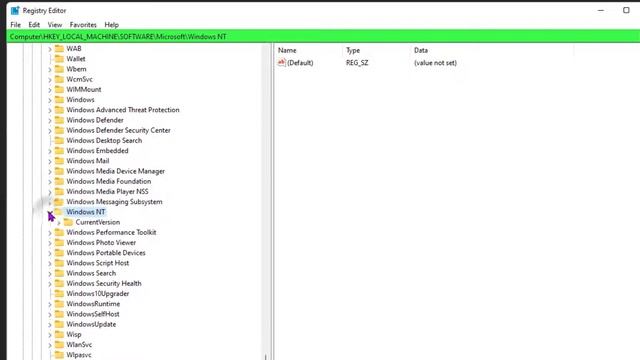Expand Windows Advanced Threat Protection key
This screenshot has height=360, width=640.
pyautogui.click(x=50, y=110)
